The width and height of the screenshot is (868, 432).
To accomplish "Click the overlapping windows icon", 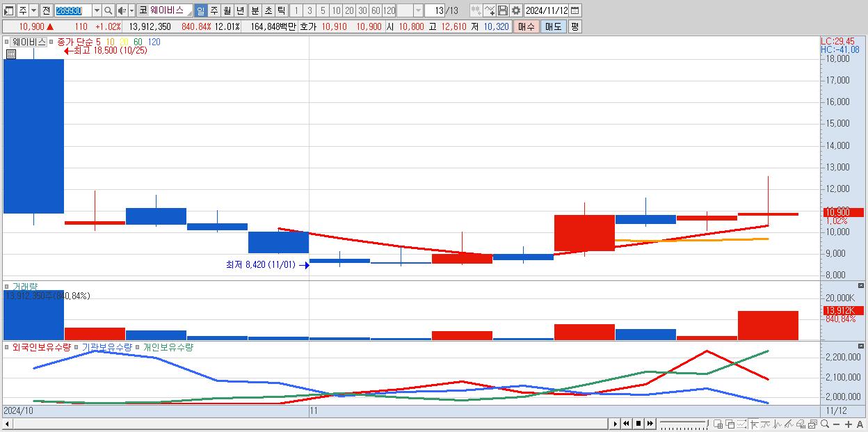I will (x=730, y=424).
